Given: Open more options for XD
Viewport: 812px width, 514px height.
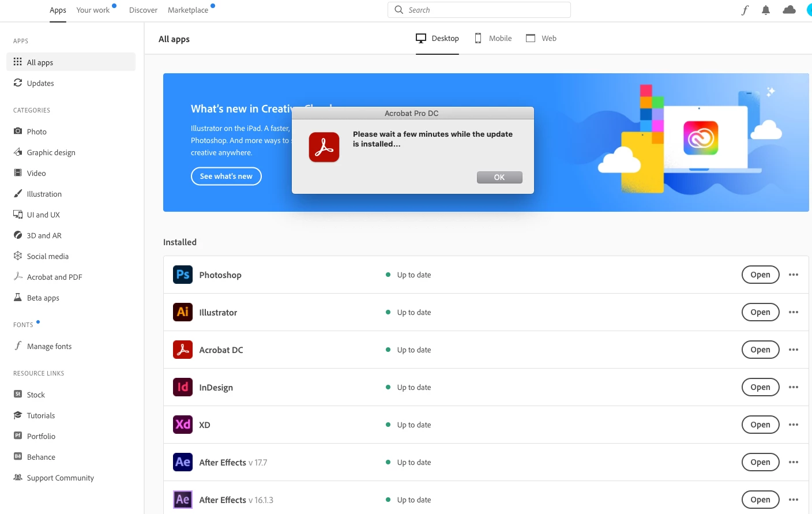Looking at the screenshot, I should pyautogui.click(x=794, y=425).
